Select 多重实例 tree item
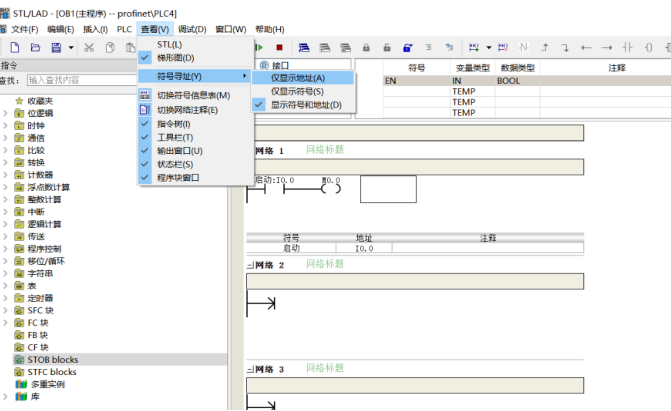 48,384
